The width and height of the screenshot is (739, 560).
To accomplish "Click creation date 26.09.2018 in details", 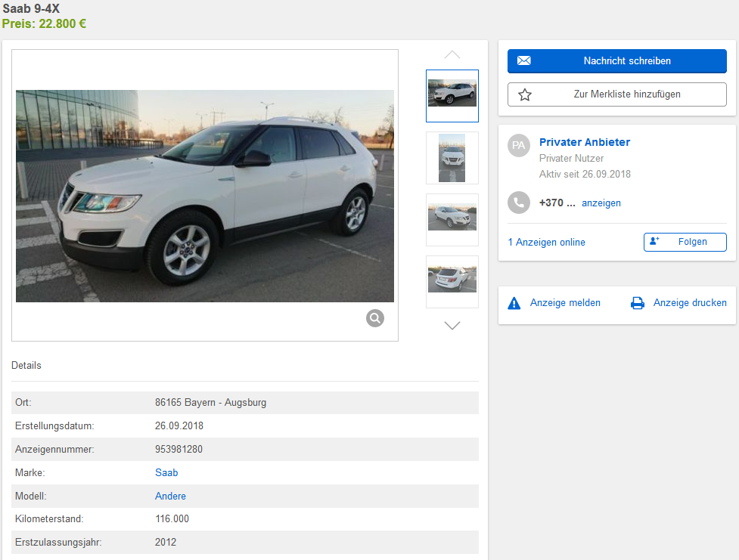I will coord(179,425).
